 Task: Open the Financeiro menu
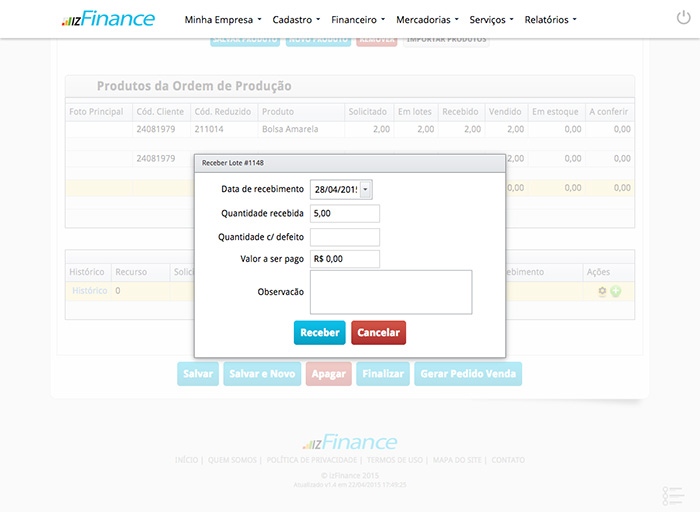(x=358, y=19)
